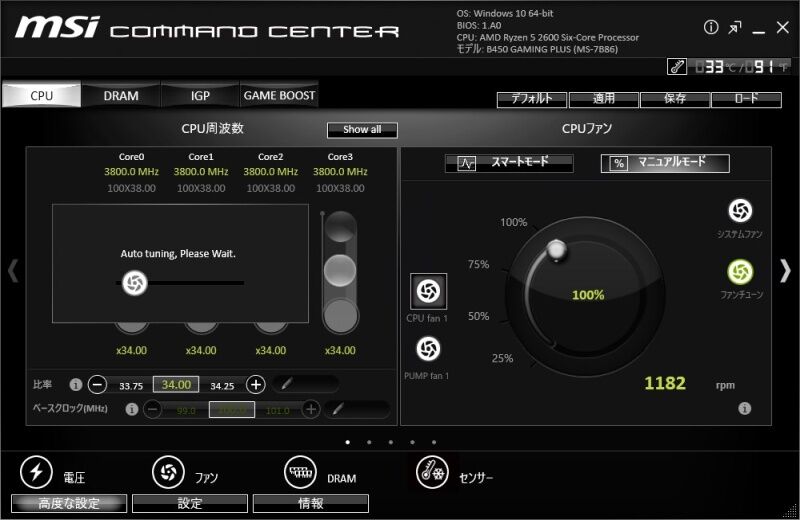This screenshot has height=520, width=800.
Task: Select the CPU fan 1 icon
Action: point(429,291)
